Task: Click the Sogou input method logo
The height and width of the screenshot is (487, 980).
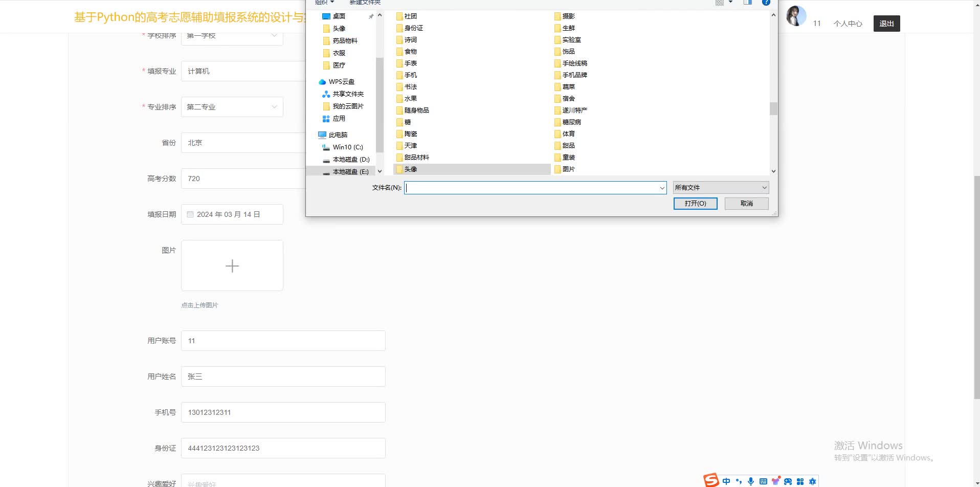Action: (x=711, y=480)
